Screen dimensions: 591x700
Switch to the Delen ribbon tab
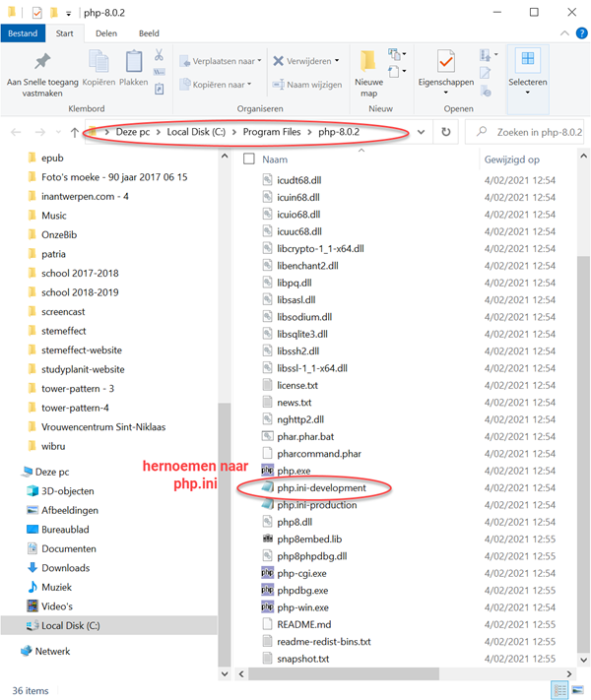(106, 33)
